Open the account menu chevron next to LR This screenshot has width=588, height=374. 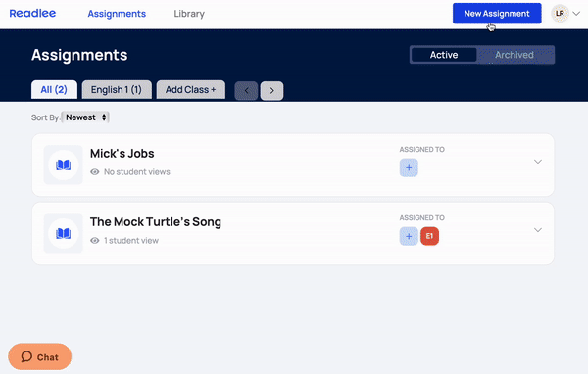pyautogui.click(x=576, y=14)
